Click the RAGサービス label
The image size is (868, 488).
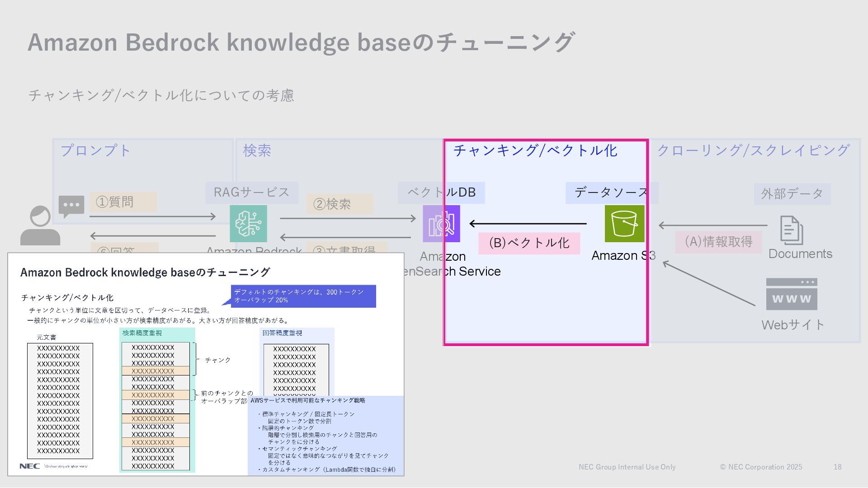[x=251, y=193]
